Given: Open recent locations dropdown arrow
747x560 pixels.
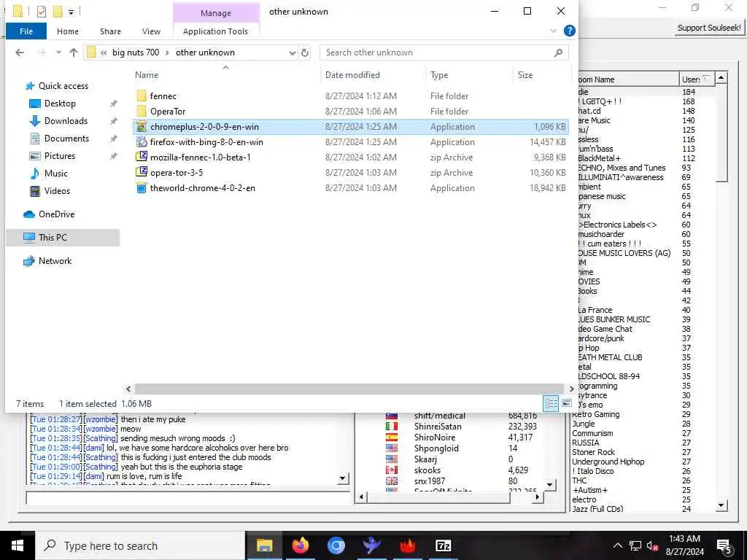Looking at the screenshot, I should 58,52.
